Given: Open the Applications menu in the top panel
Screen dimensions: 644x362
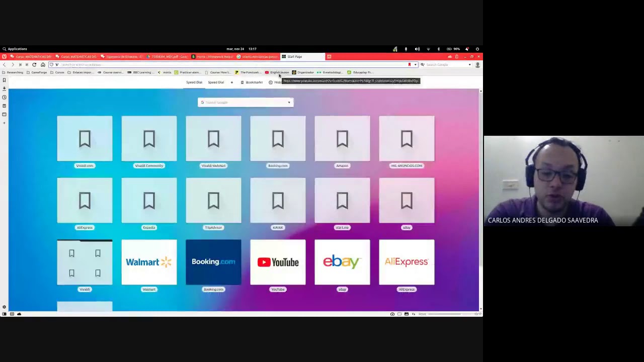Looking at the screenshot, I should pyautogui.click(x=15, y=49).
